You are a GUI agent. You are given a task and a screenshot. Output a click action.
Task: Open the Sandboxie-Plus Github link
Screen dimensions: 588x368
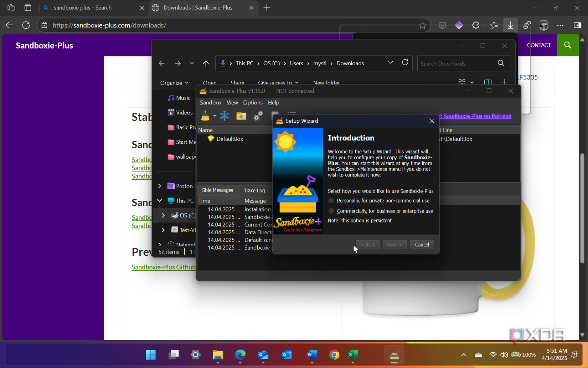pyautogui.click(x=164, y=267)
